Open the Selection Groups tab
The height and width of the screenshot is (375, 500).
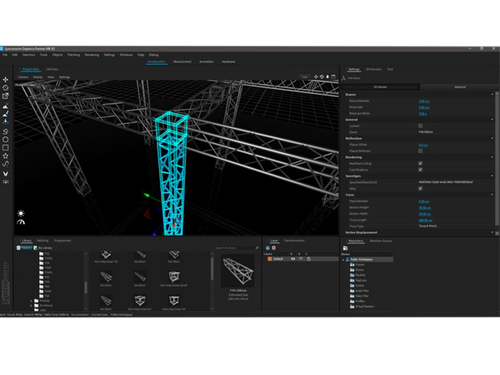[381, 241]
